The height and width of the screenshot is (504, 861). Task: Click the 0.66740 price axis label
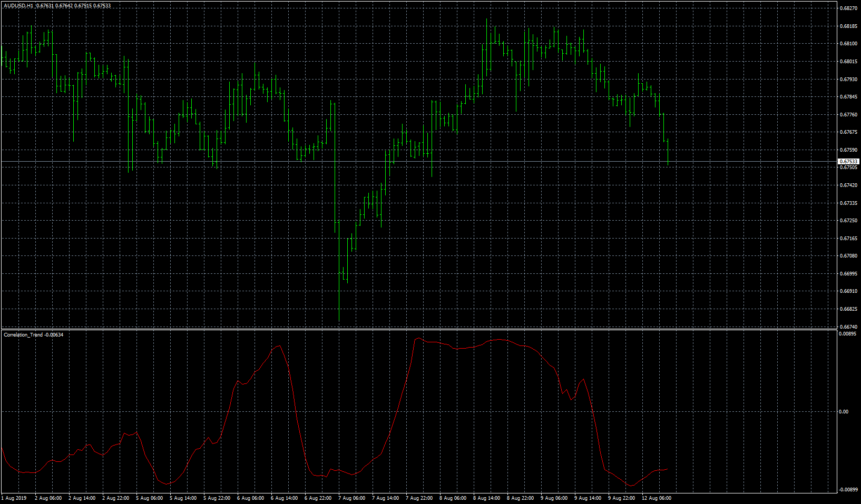coord(848,327)
